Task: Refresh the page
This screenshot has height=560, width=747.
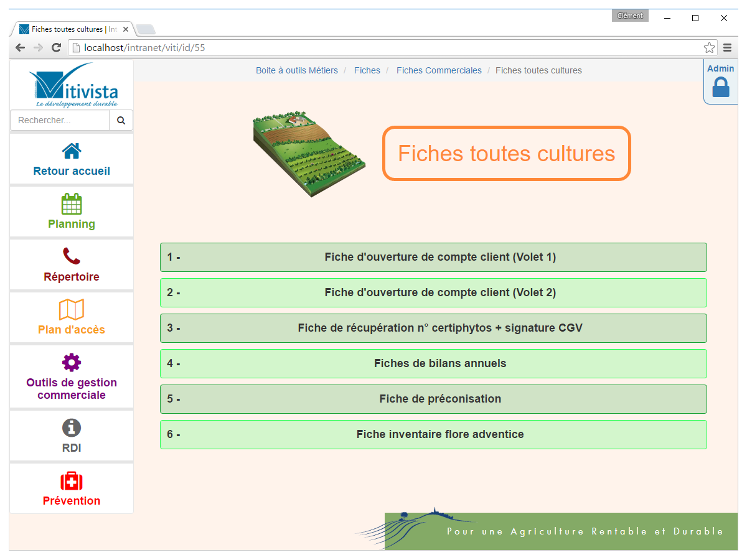Action: (x=56, y=47)
